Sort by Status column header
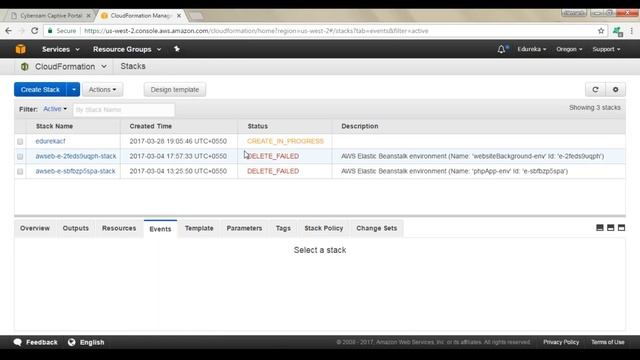 (258, 126)
